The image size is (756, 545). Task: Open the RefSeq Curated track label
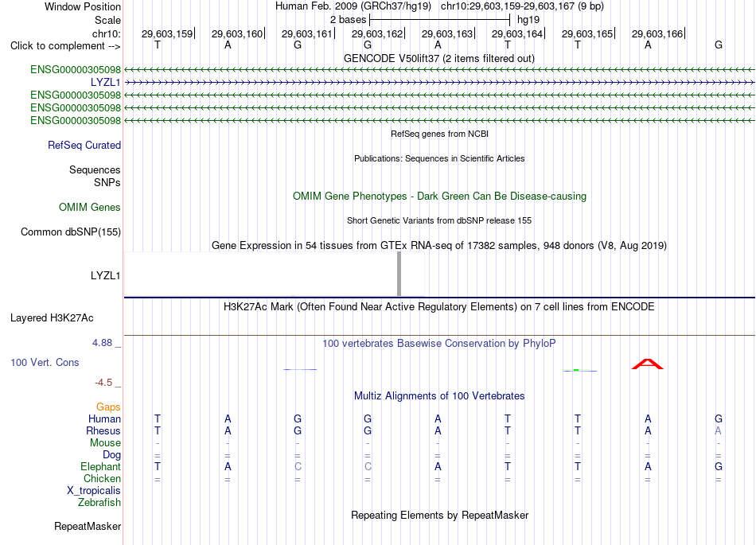(x=84, y=145)
